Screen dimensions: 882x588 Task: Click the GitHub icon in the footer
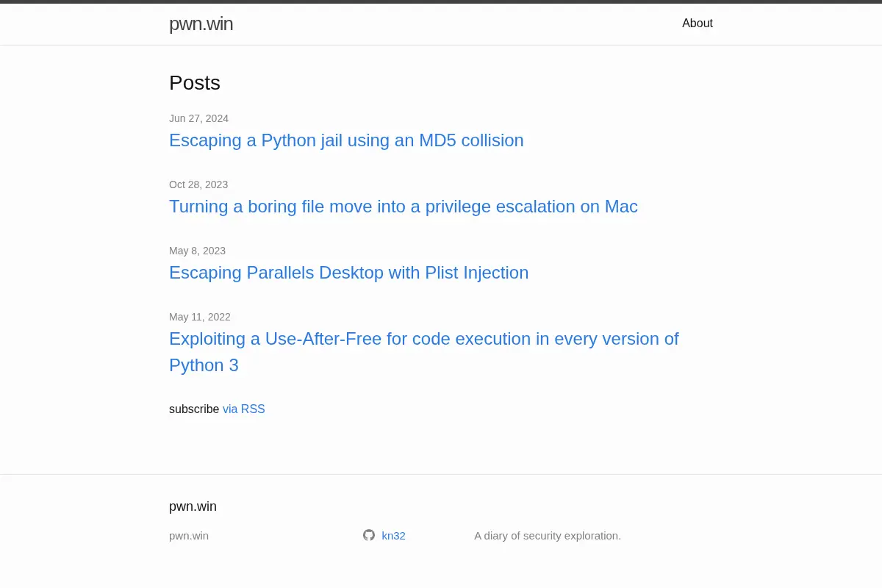tap(369, 535)
